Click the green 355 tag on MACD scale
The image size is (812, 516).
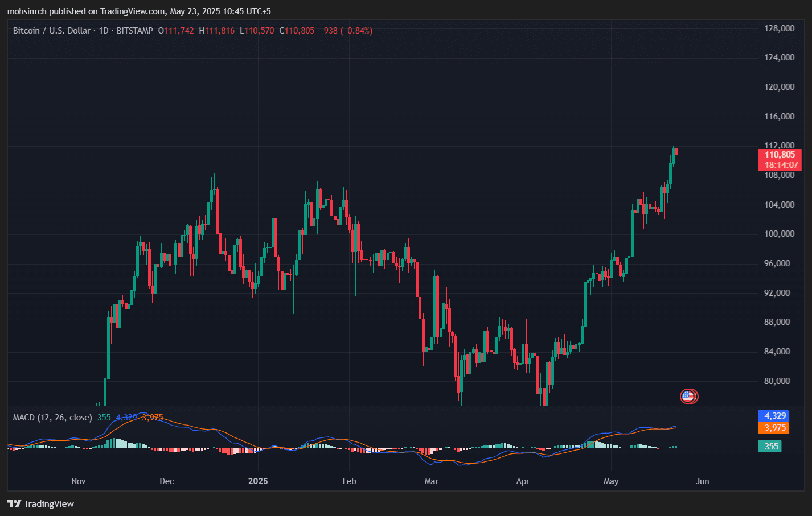click(770, 447)
